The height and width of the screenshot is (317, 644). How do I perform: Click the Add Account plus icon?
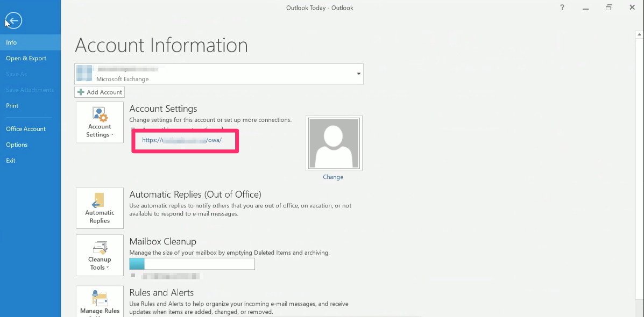tap(80, 92)
